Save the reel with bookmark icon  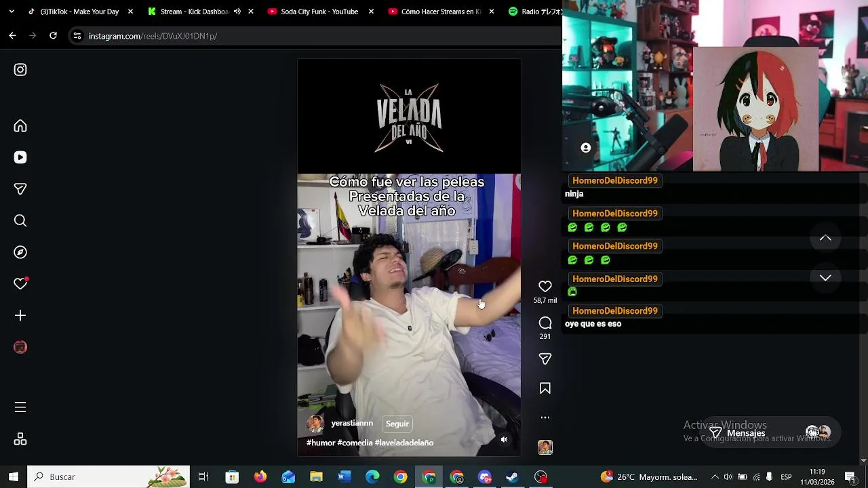coord(545,388)
